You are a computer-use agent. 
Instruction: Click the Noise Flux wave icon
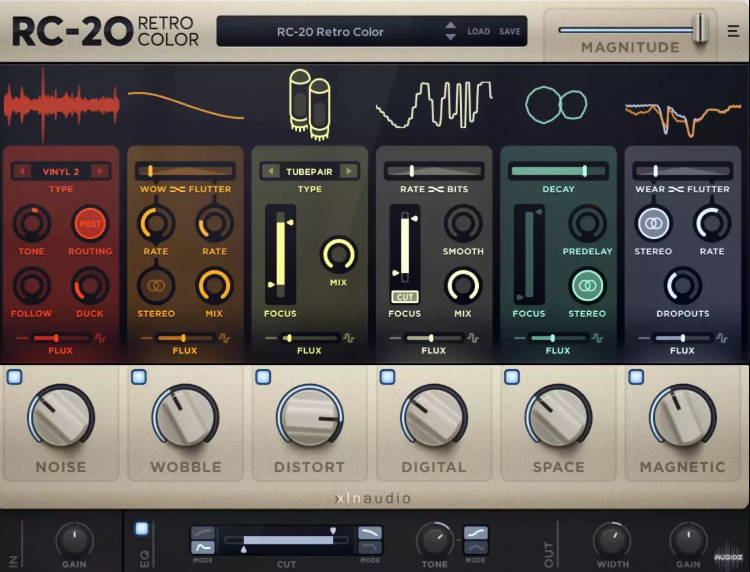click(x=100, y=338)
